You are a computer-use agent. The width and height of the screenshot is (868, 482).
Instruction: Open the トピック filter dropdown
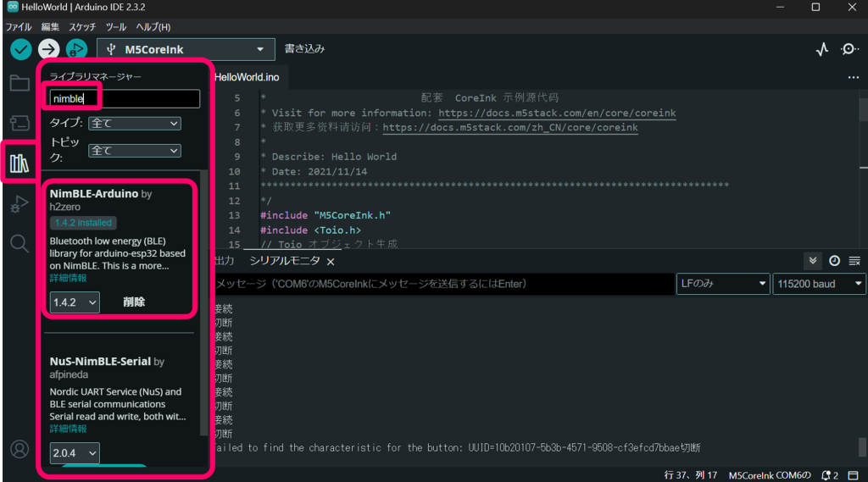click(135, 151)
